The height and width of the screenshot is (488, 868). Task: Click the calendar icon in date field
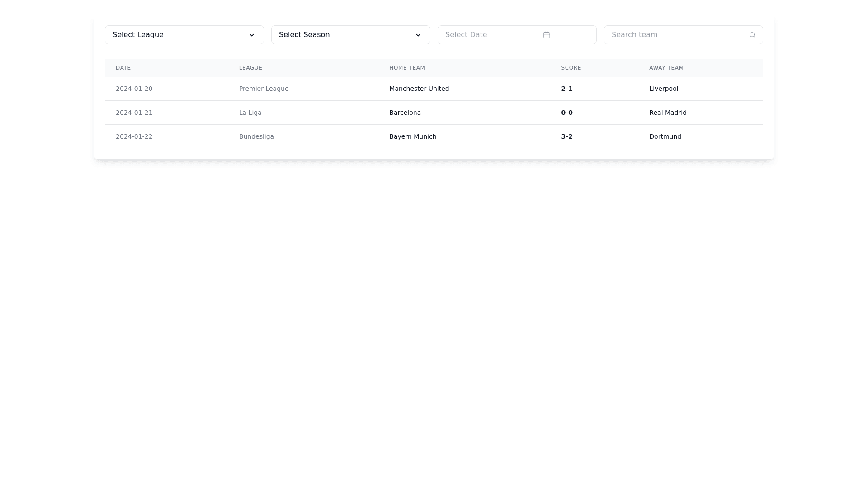(546, 35)
